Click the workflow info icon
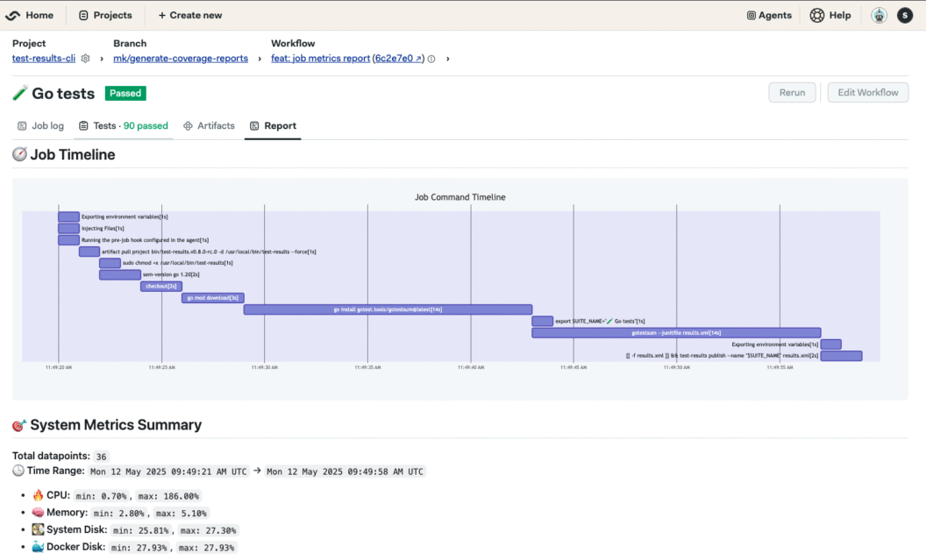Image resolution: width=926 pixels, height=560 pixels. [x=431, y=59]
